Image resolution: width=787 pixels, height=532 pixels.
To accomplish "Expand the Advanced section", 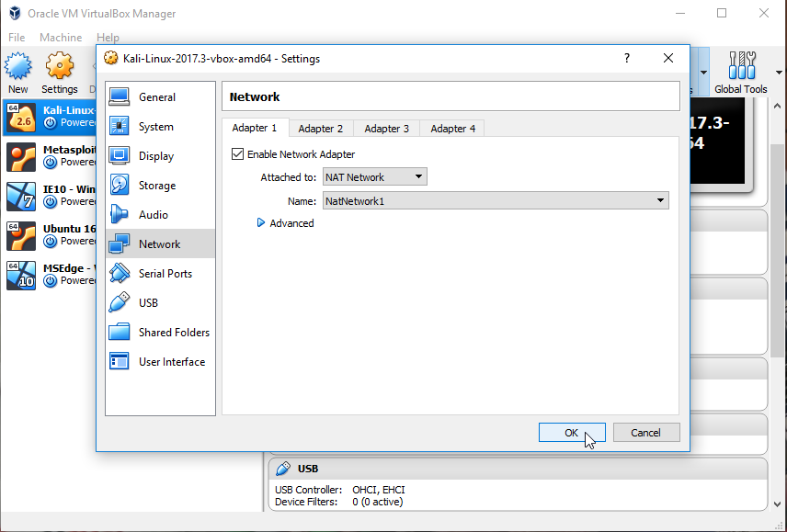I will [x=286, y=223].
